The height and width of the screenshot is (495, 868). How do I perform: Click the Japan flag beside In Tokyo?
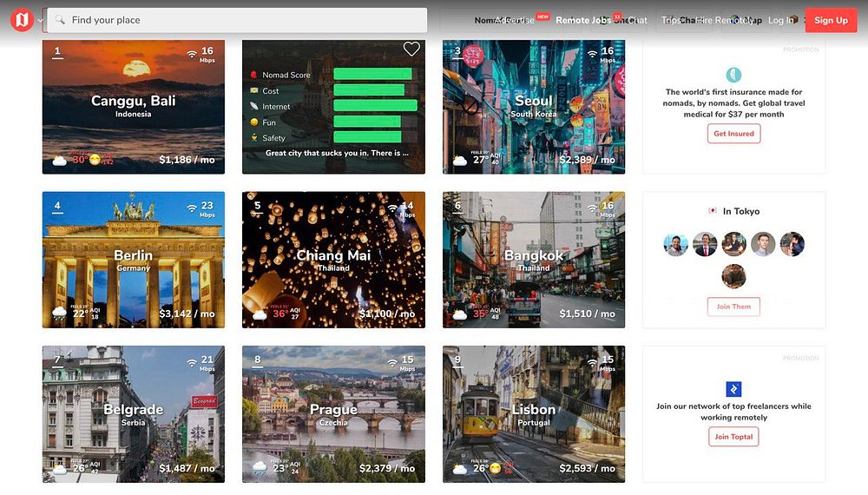click(713, 211)
